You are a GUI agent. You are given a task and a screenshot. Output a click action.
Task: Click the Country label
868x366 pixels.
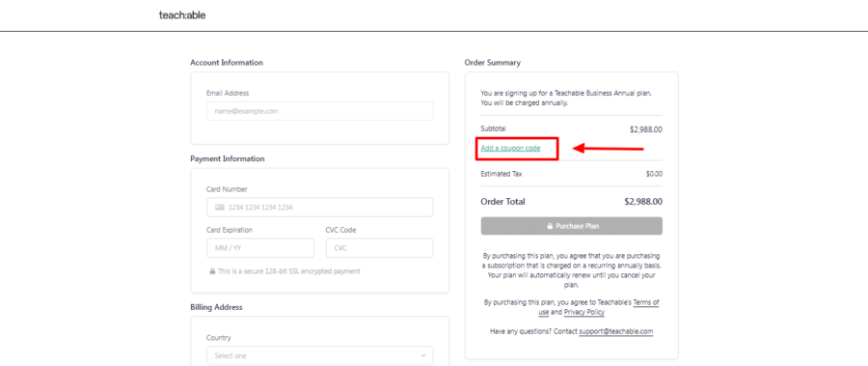pyautogui.click(x=219, y=338)
